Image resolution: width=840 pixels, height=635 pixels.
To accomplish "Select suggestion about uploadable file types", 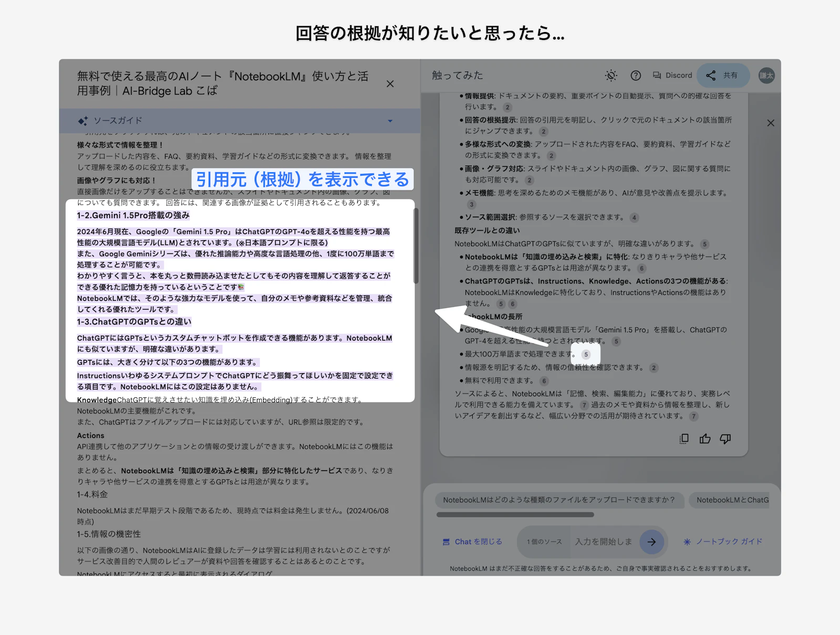I will 559,500.
